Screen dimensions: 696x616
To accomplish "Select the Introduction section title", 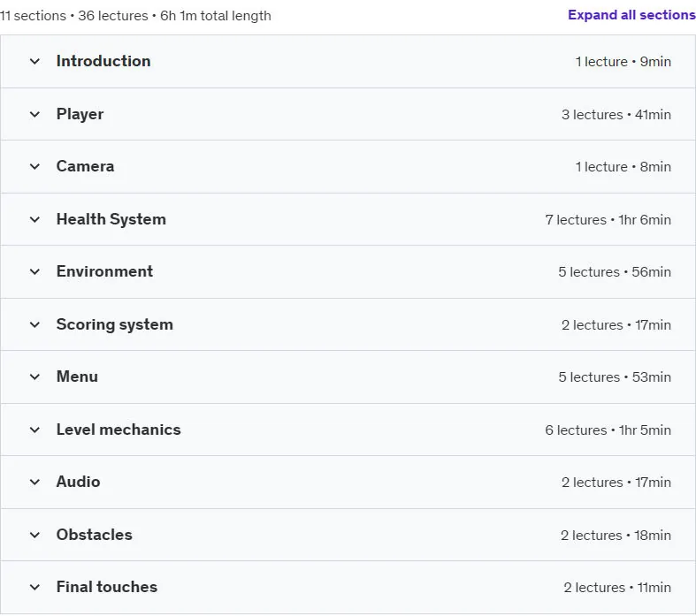I will tap(103, 61).
